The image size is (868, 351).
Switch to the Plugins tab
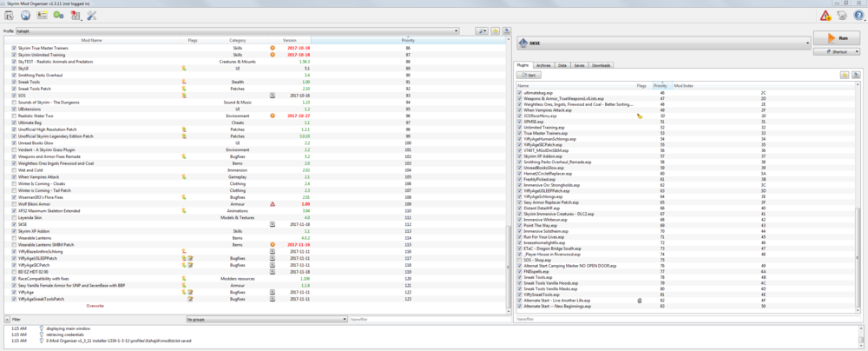click(x=523, y=65)
